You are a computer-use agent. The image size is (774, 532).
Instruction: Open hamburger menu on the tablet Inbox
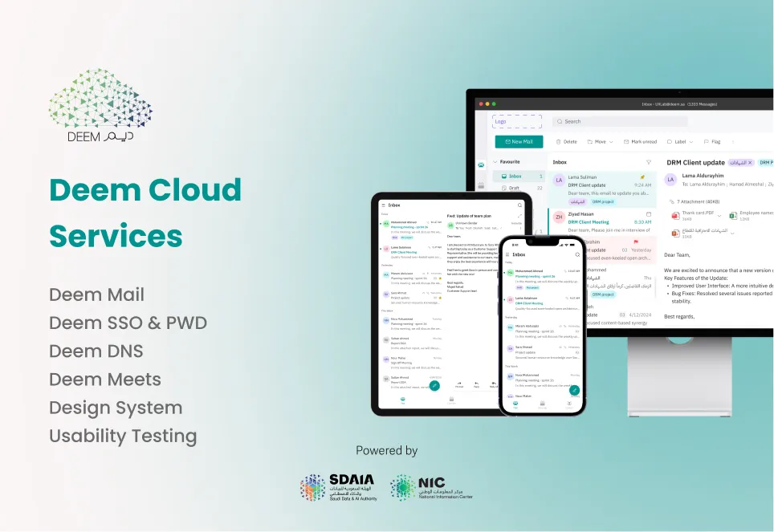(383, 205)
